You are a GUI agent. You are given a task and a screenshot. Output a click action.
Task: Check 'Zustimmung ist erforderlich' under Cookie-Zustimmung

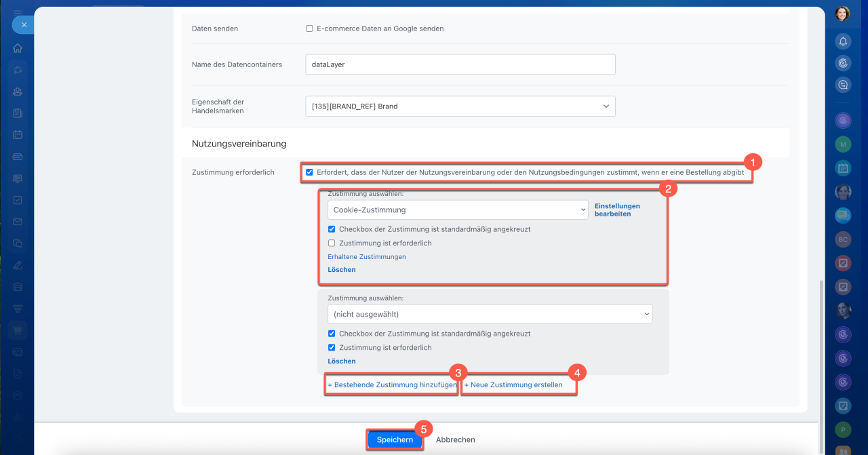click(x=332, y=243)
